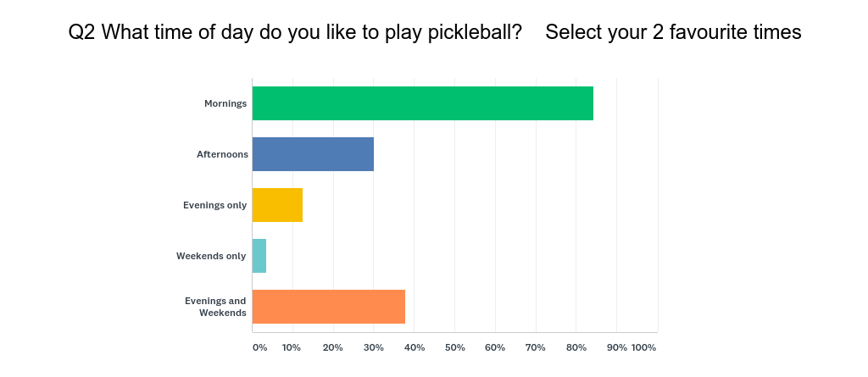Image resolution: width=868 pixels, height=377 pixels.
Task: Click the teal Weekends only bar
Action: 259,256
